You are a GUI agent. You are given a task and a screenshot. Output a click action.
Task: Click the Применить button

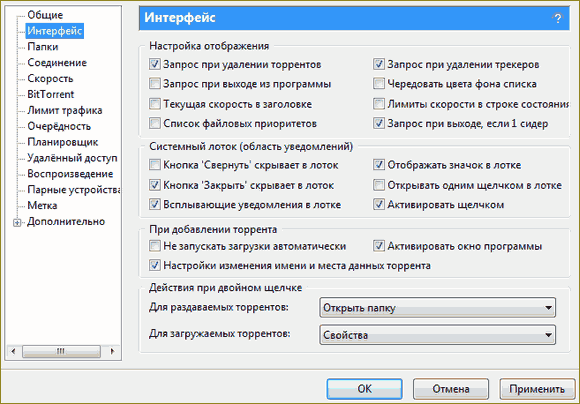537,389
